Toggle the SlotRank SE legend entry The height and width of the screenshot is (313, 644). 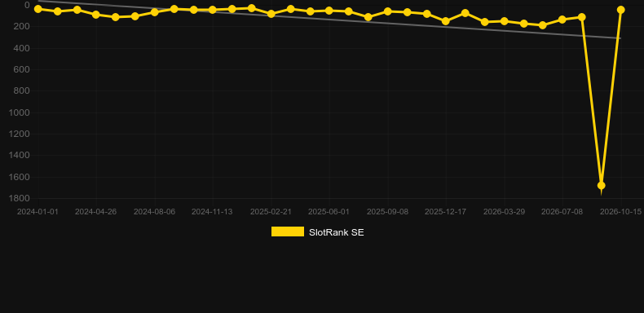coord(317,232)
